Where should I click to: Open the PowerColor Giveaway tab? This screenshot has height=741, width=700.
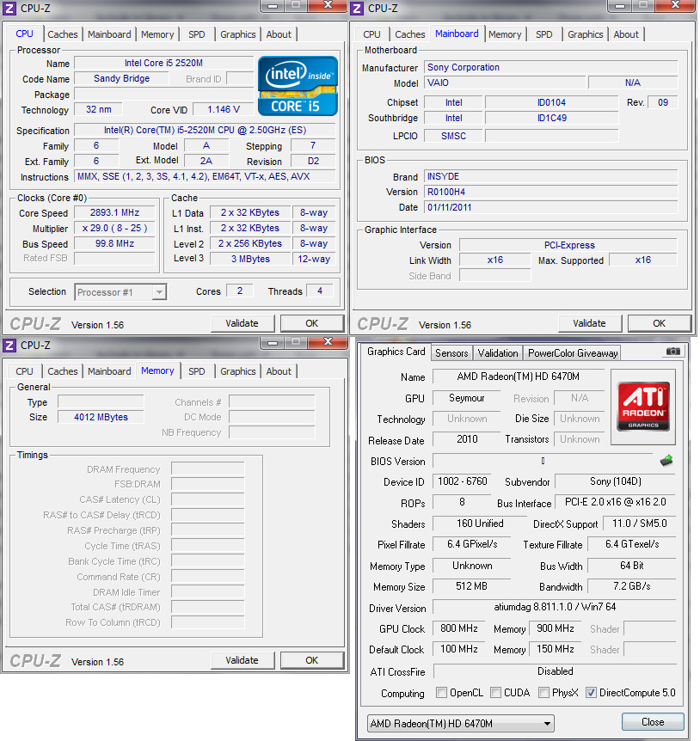tap(572, 352)
